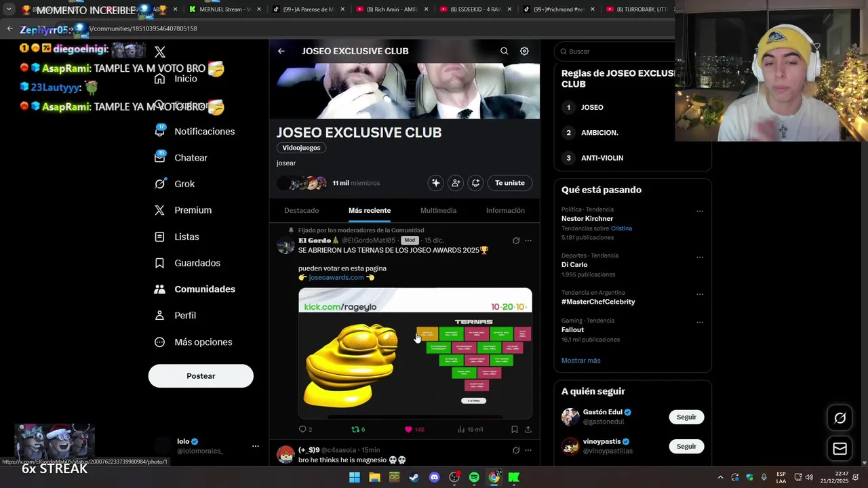Image resolution: width=868 pixels, height=488 pixels.
Task: Open El Gordo avatar on pinned post
Action: (x=285, y=245)
